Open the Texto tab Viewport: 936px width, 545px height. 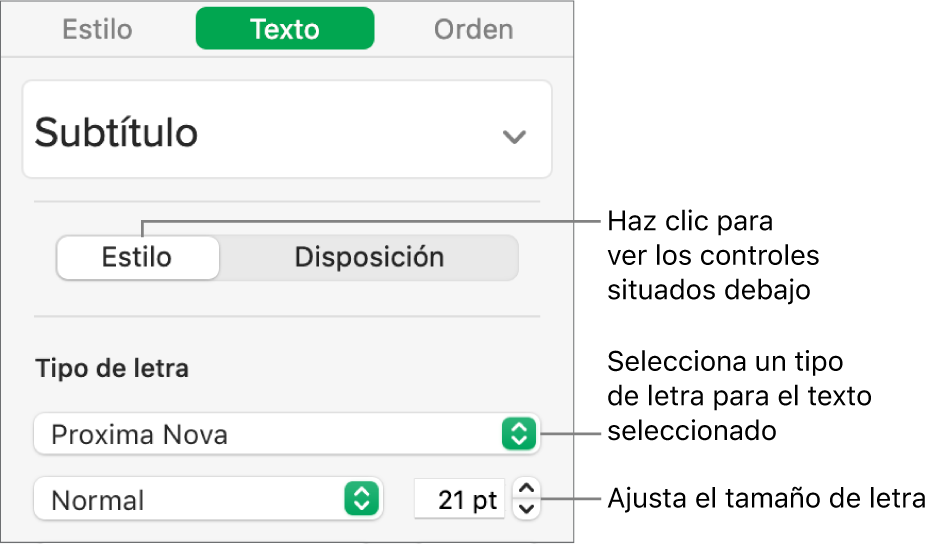tap(284, 29)
